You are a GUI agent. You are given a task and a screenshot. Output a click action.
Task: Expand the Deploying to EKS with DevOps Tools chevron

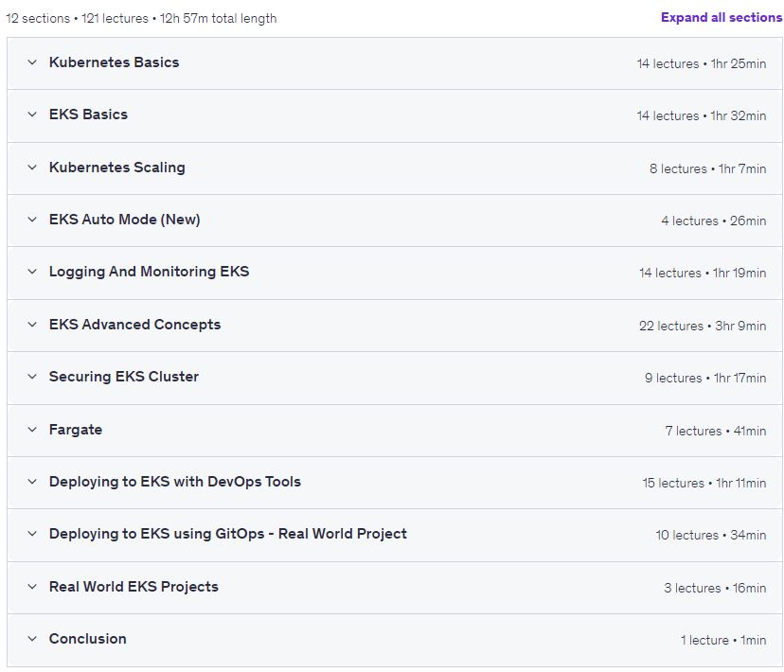tap(32, 482)
